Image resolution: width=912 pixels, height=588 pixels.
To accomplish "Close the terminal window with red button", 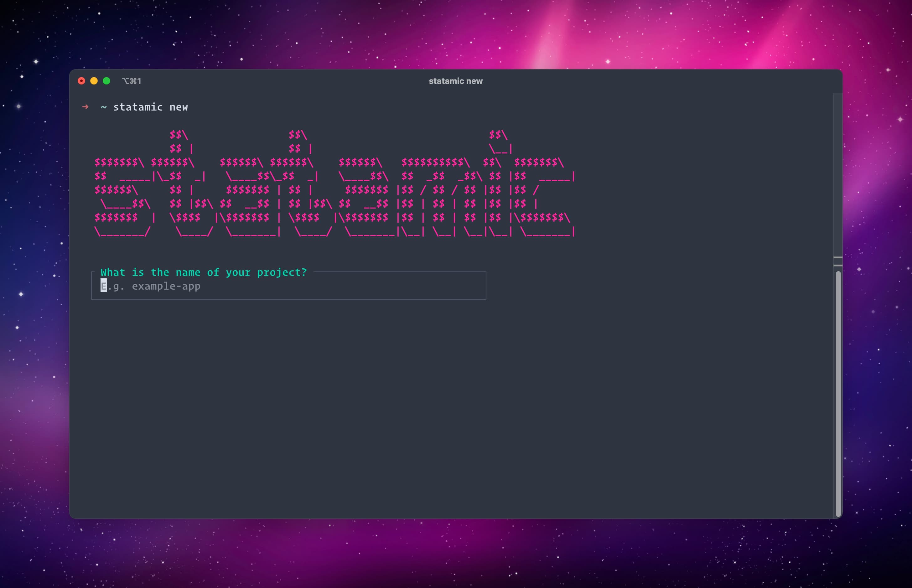I will (81, 81).
